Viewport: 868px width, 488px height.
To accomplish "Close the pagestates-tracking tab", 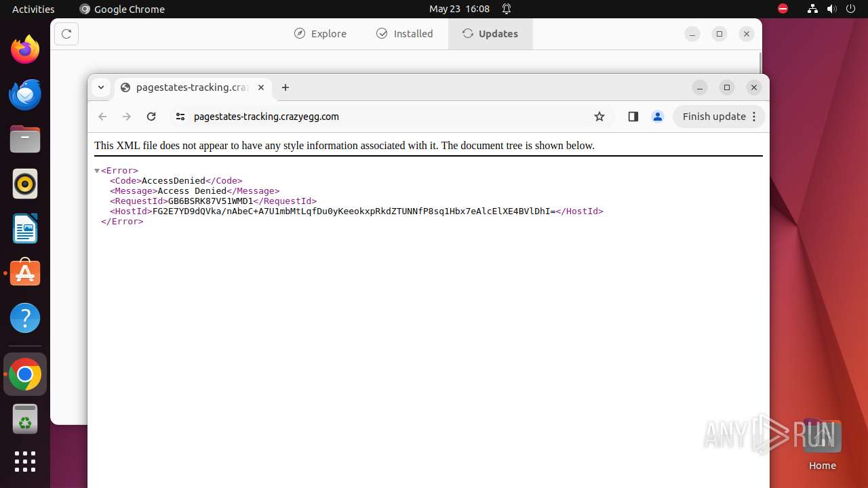I will tap(261, 87).
